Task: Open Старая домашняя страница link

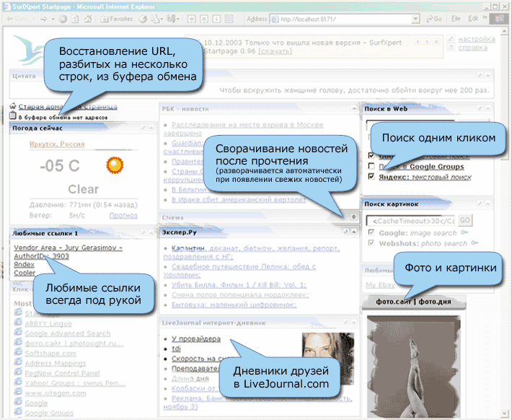Action: click(x=68, y=107)
